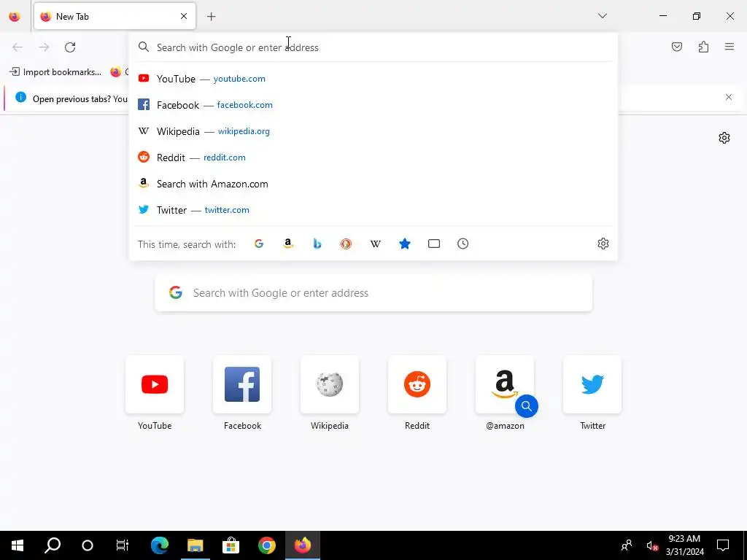
Task: Open YouTube shortcut tile
Action: pos(155,385)
